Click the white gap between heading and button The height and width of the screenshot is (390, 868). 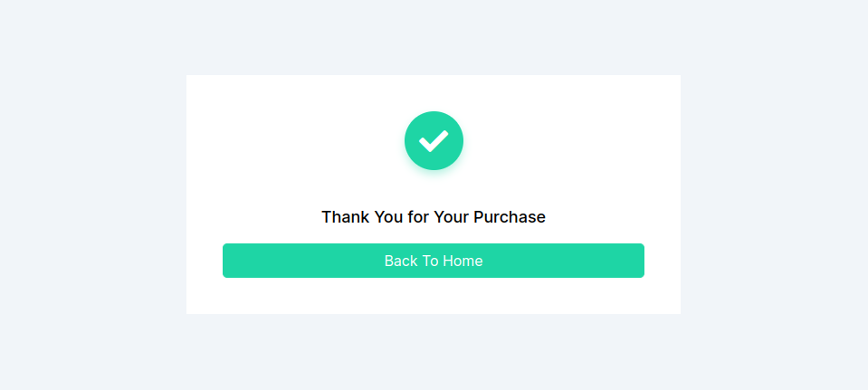click(x=434, y=234)
